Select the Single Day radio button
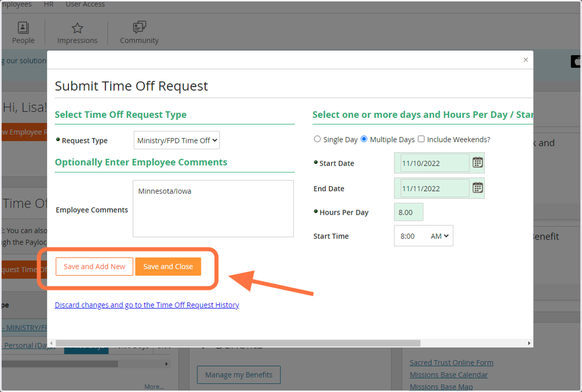The width and height of the screenshot is (582, 392). pos(317,139)
